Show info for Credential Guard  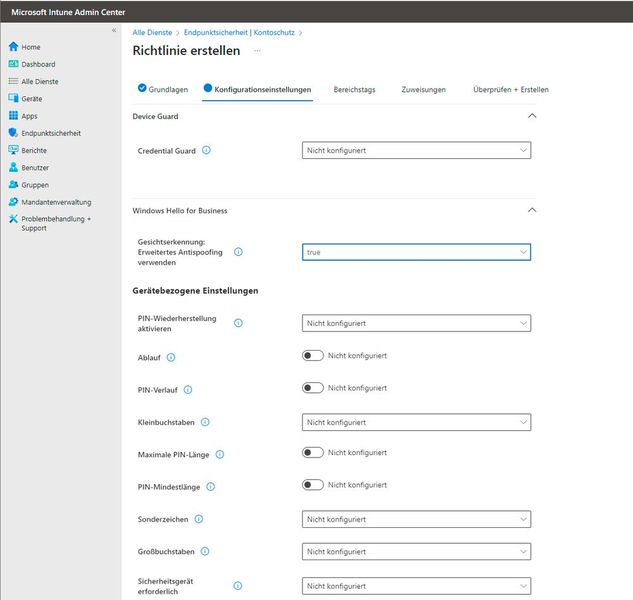206,150
